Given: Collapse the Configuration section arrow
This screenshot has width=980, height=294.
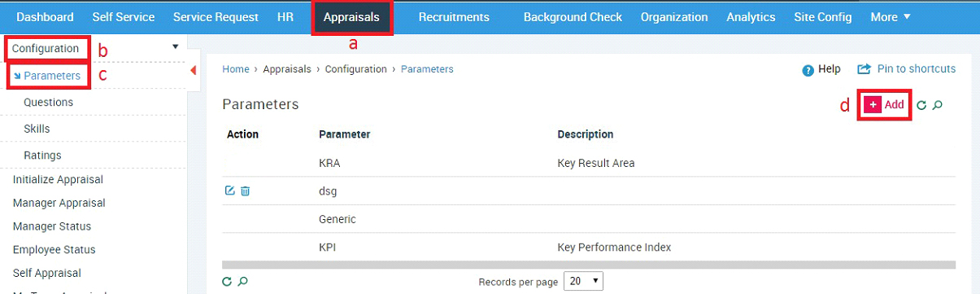Looking at the screenshot, I should click(175, 47).
